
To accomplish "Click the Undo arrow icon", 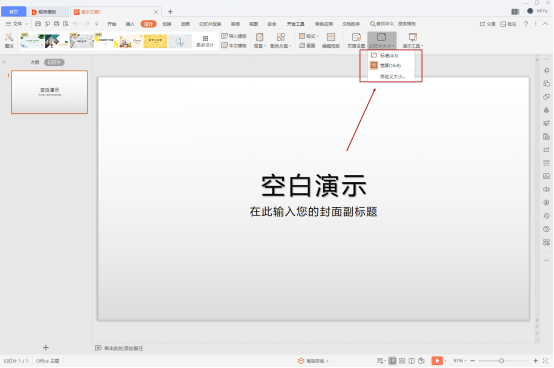I will pyautogui.click(x=75, y=24).
